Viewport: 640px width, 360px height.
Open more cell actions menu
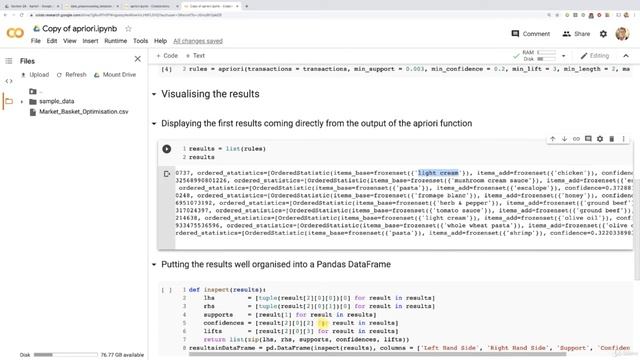click(x=624, y=139)
